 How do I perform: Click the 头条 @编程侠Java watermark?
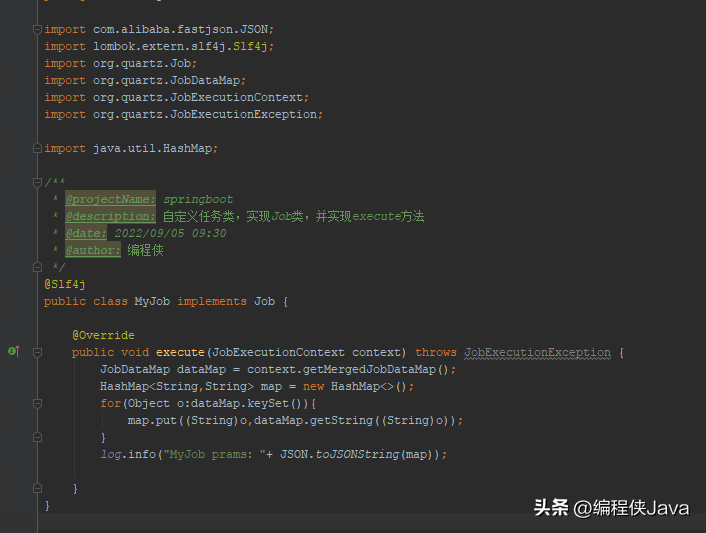click(x=611, y=508)
